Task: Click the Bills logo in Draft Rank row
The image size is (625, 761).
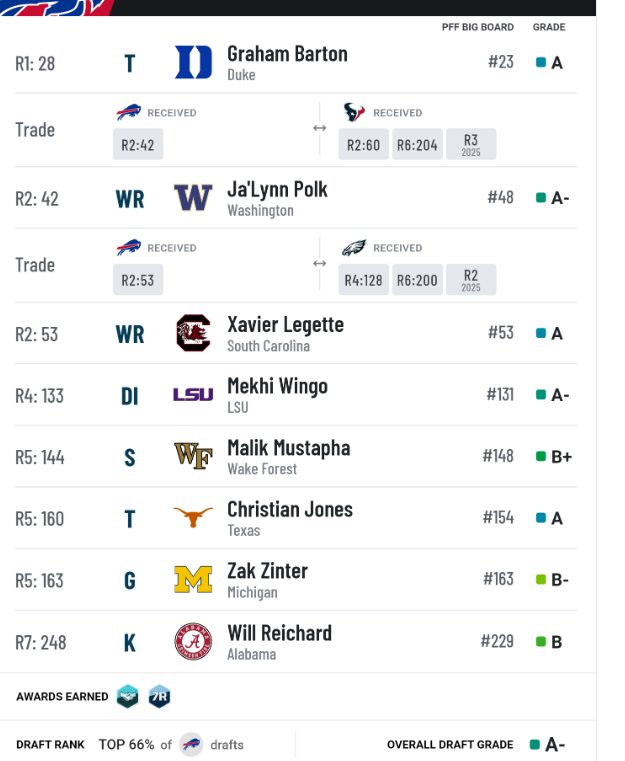Action: coord(191,744)
